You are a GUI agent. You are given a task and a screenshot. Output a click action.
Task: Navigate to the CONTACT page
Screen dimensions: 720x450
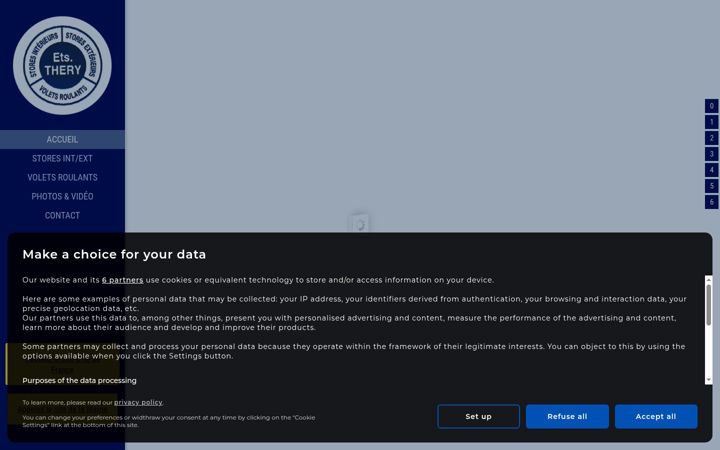(62, 215)
